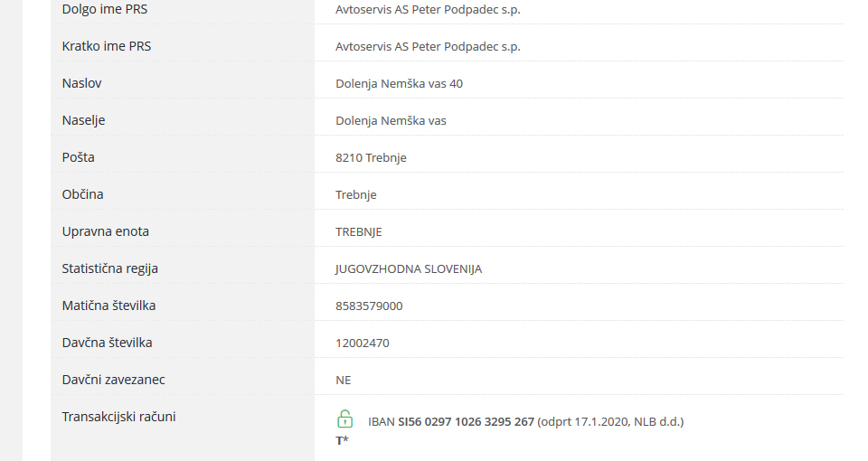Click the address Dolenja Nemška vas 40
This screenshot has height=461, width=868.
click(x=399, y=83)
